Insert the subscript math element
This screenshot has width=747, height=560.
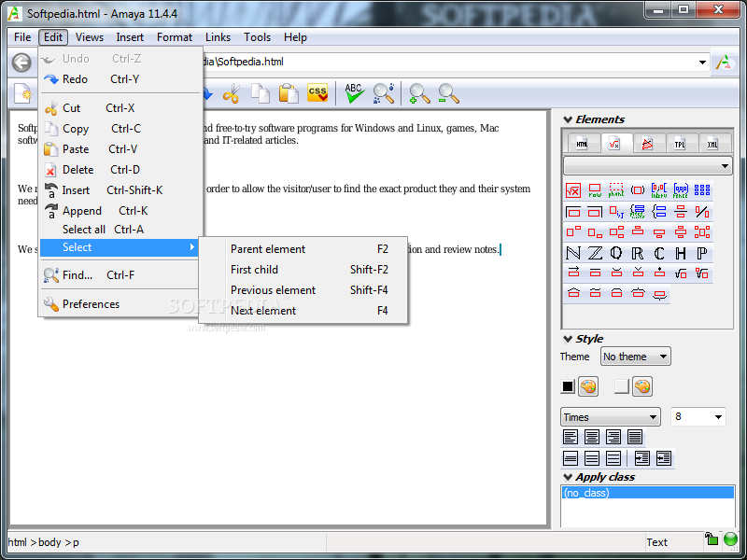(595, 231)
